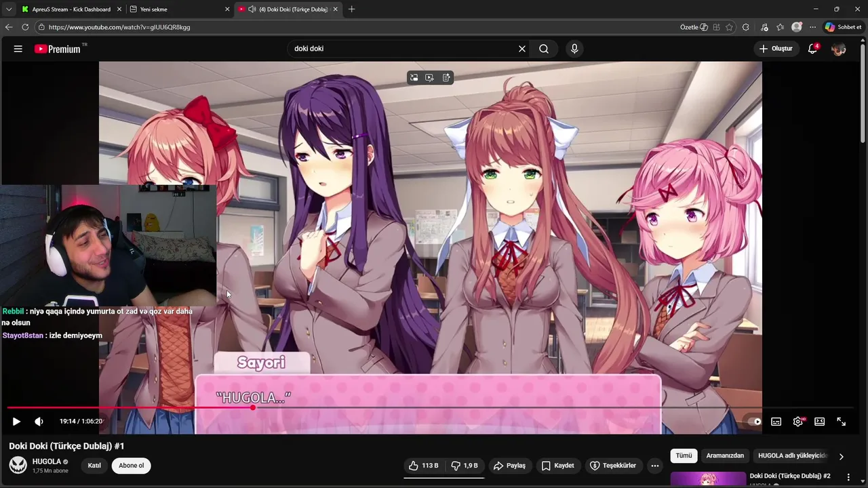
Task: Save video with Kaydet button
Action: [x=557, y=466]
